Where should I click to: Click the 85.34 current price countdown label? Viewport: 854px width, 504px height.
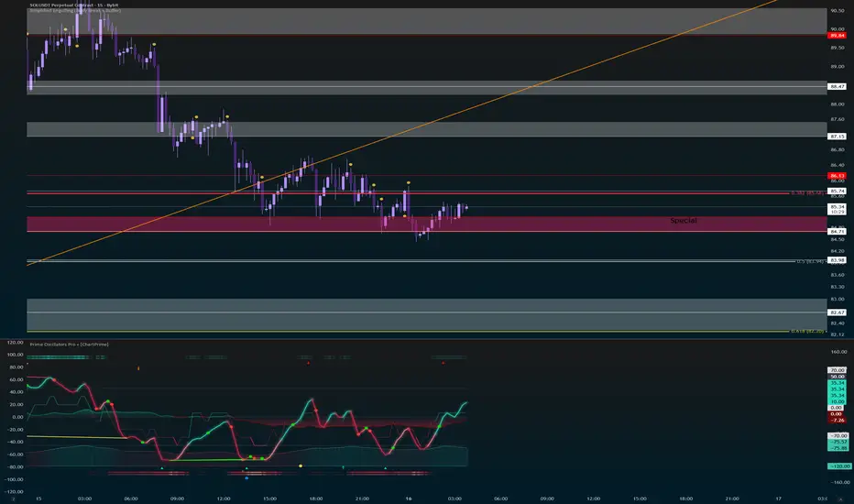tap(837, 209)
